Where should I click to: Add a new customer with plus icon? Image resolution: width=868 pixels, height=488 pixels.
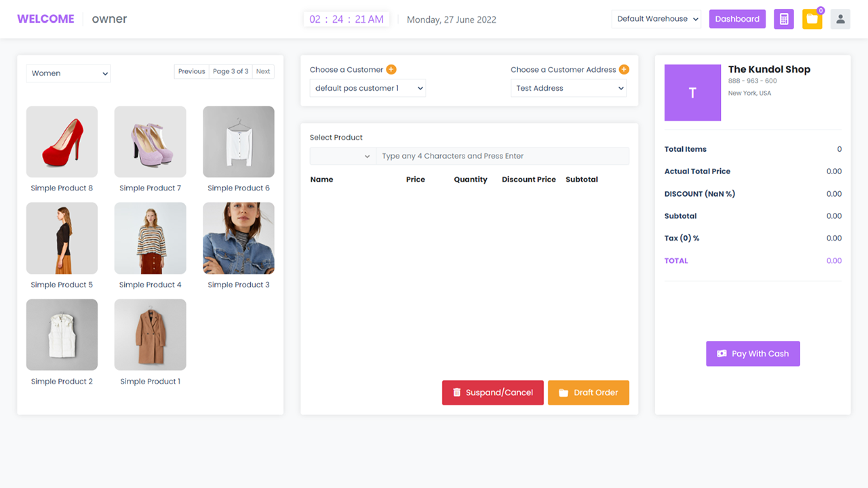[x=391, y=69]
